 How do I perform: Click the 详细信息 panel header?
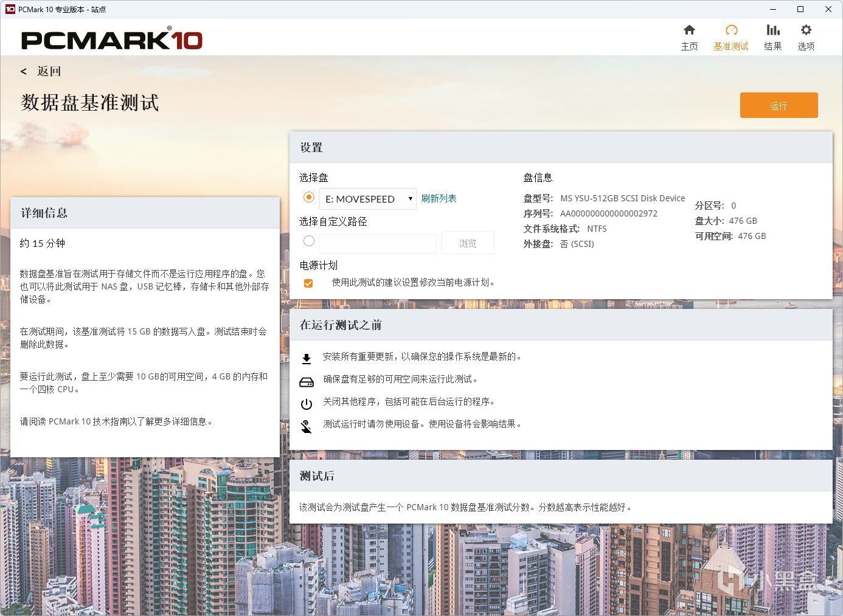click(145, 213)
